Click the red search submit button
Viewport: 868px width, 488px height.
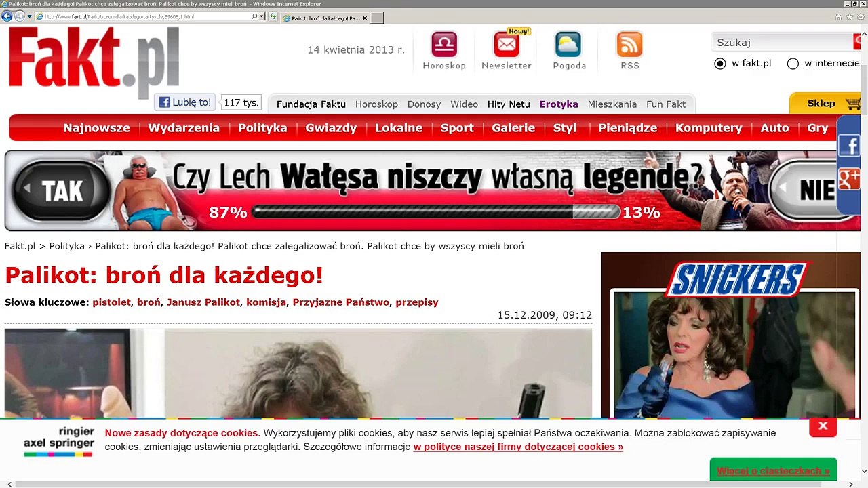pyautogui.click(x=857, y=42)
